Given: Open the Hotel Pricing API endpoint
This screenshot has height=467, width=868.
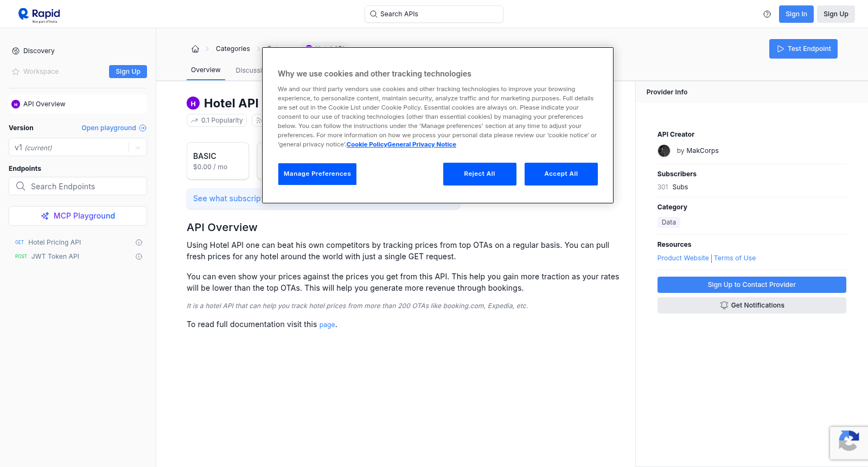Looking at the screenshot, I should pyautogui.click(x=54, y=242).
